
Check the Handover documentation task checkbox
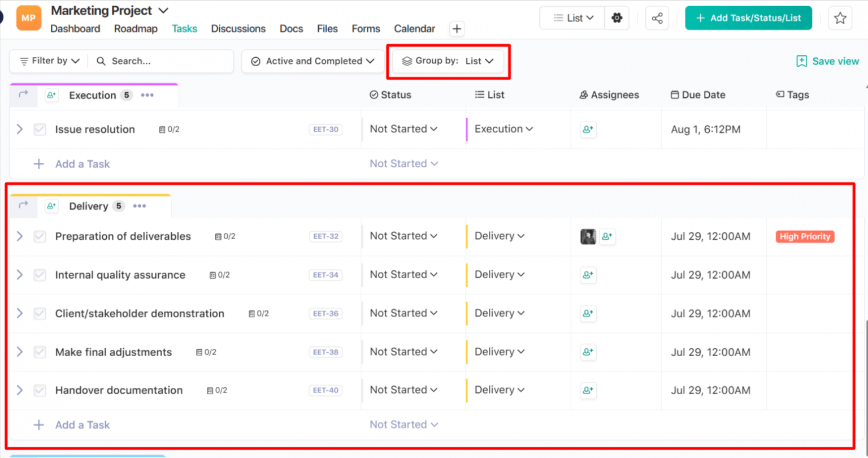[x=40, y=390]
